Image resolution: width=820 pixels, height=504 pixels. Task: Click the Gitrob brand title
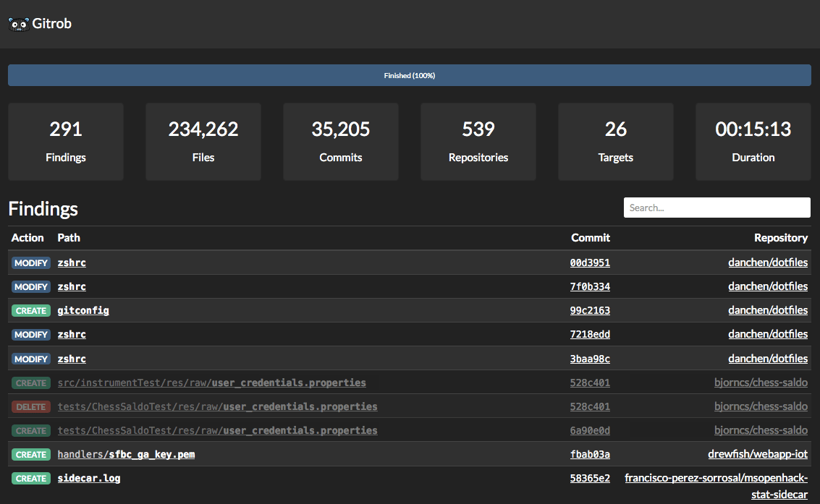point(51,24)
